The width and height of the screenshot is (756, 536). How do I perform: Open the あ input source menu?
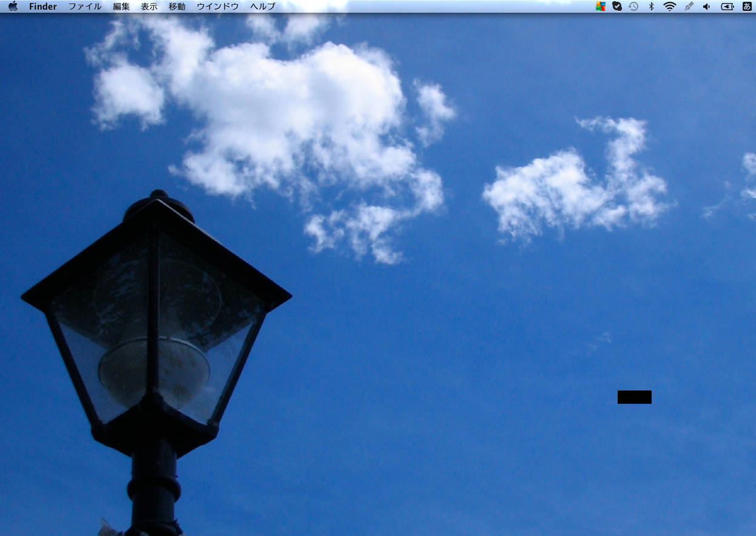(x=747, y=7)
